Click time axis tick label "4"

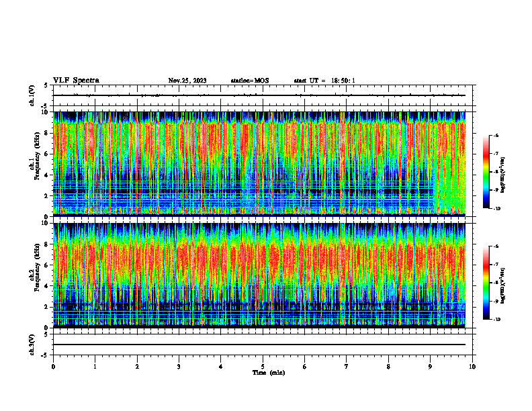coord(220,367)
